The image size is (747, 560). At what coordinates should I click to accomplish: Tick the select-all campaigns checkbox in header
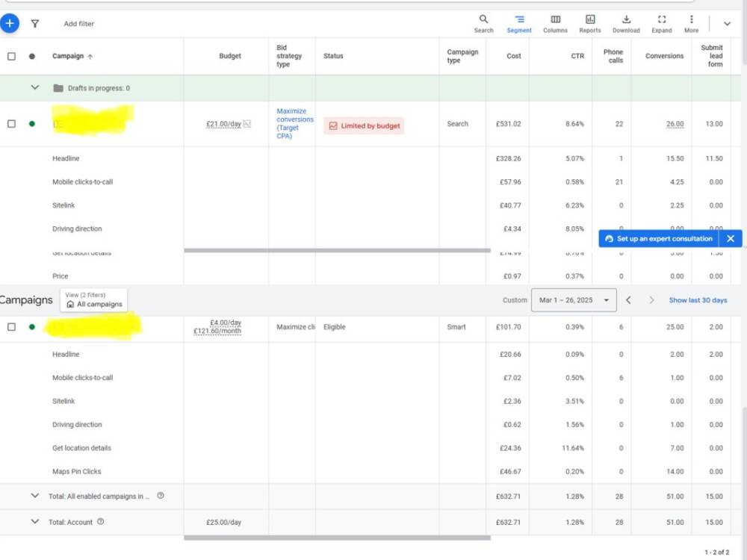click(x=11, y=56)
